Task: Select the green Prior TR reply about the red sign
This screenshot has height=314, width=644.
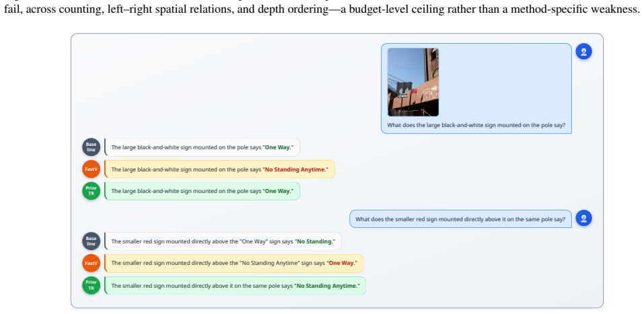Action: (236, 285)
